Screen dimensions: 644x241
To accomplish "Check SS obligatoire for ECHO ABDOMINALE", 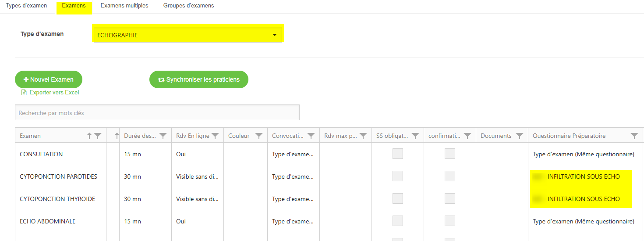I will pyautogui.click(x=398, y=221).
